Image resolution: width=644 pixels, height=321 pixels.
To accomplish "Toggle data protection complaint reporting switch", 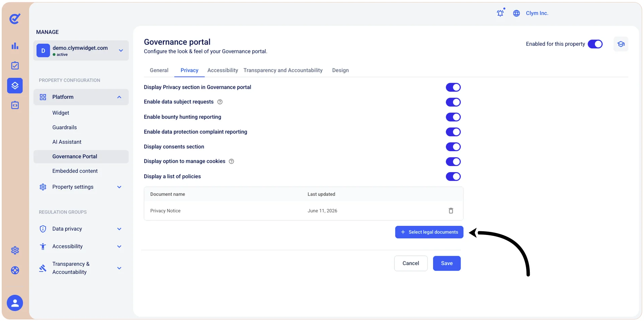I will (x=453, y=132).
